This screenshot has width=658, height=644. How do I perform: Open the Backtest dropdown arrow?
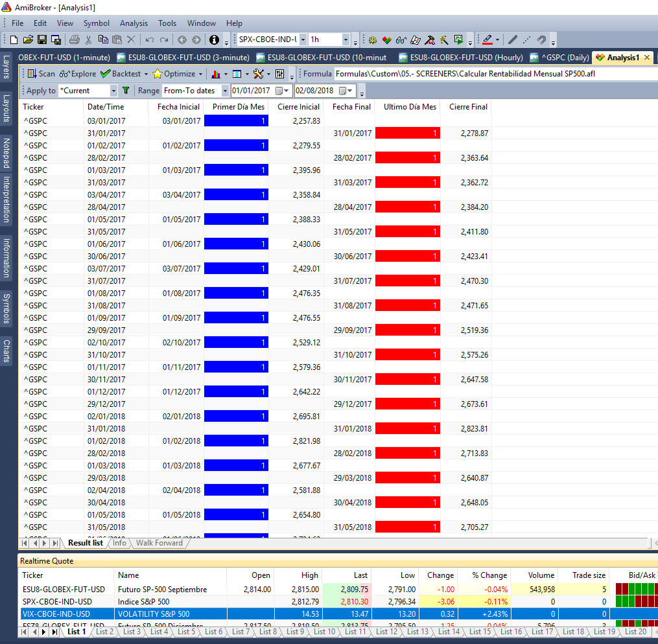click(146, 75)
